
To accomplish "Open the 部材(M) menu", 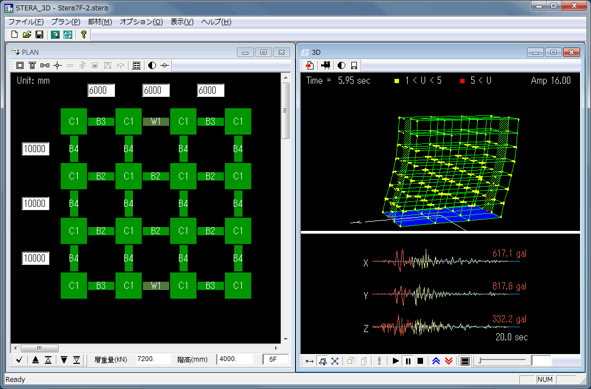I will [100, 22].
